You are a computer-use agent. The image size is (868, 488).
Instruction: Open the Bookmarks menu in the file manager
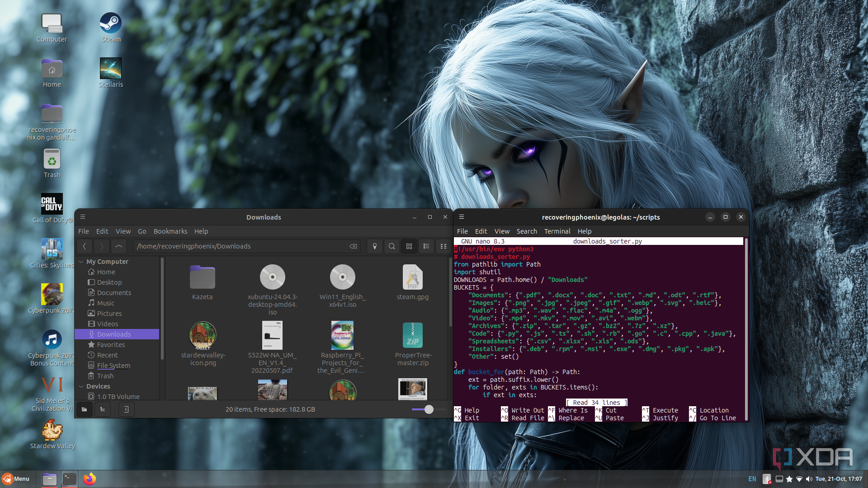[x=170, y=231]
